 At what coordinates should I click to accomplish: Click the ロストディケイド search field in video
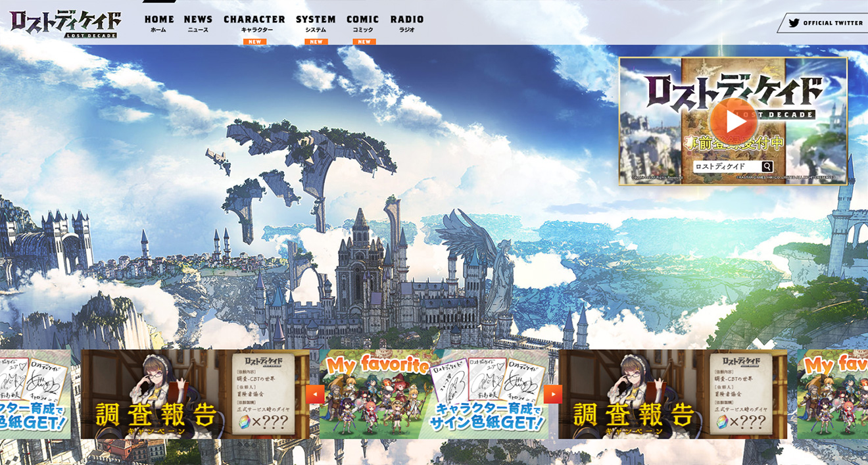[725, 166]
